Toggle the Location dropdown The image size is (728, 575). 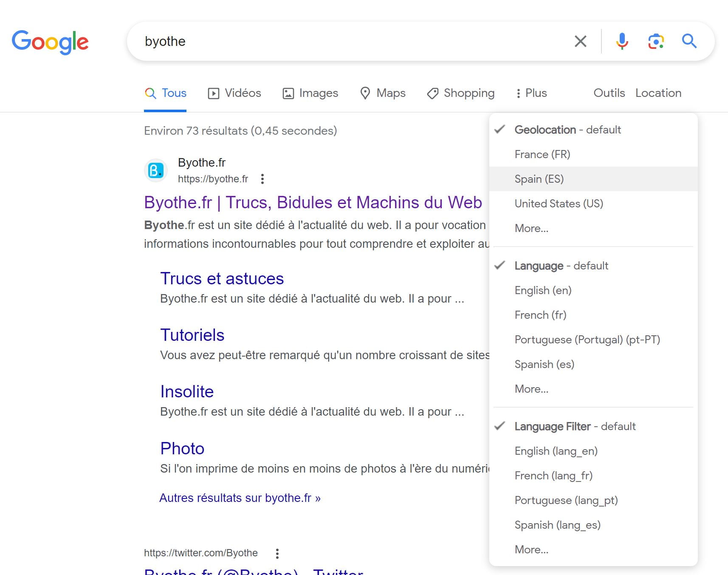click(x=658, y=93)
